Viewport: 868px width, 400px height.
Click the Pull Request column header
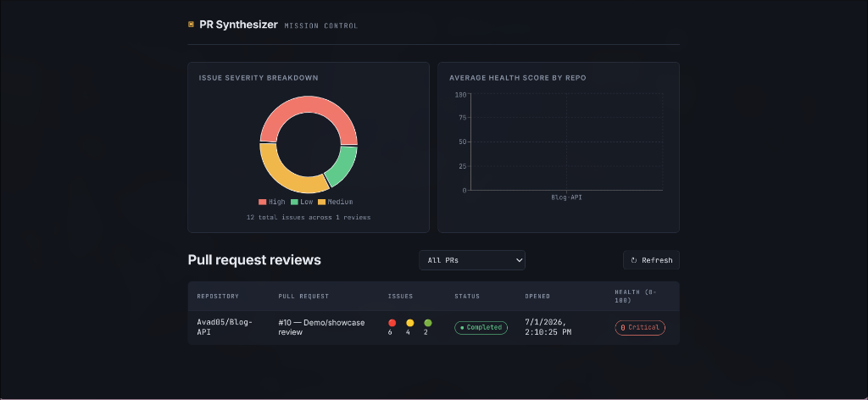[x=303, y=297]
